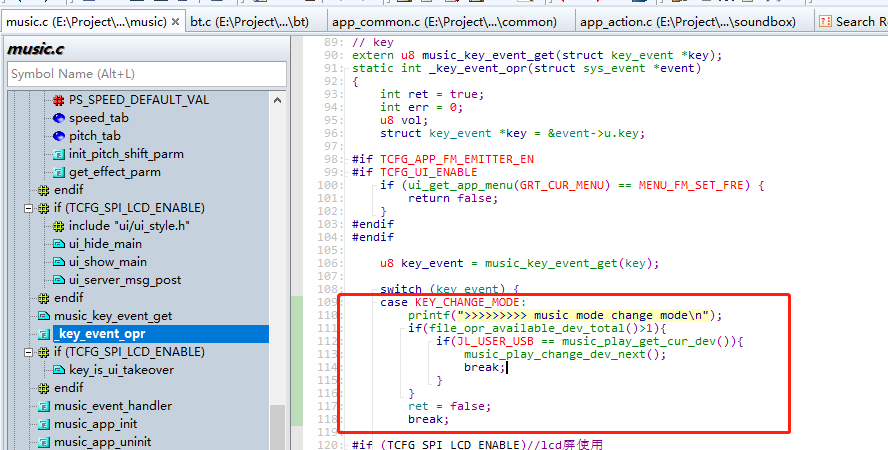This screenshot has width=888, height=450.
Task: Close the music.c file tab
Action: [176, 22]
